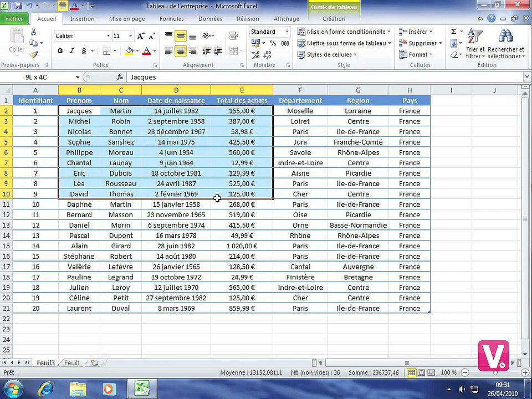Toggle align text right
This screenshot has width=532, height=399.
click(x=193, y=51)
